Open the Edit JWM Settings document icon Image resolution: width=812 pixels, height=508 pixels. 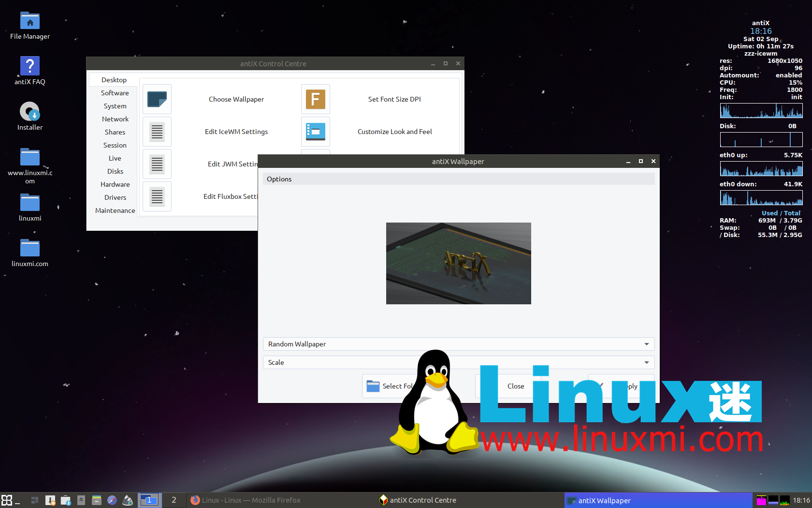pyautogui.click(x=157, y=164)
